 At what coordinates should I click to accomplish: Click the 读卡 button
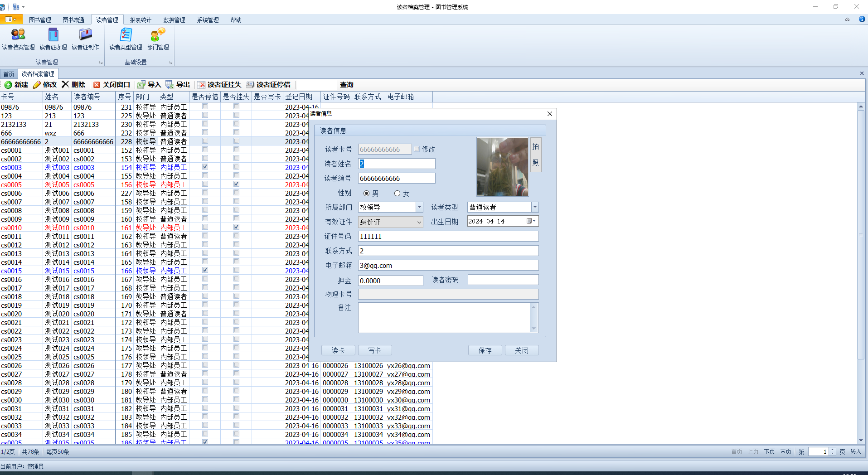[x=338, y=350]
